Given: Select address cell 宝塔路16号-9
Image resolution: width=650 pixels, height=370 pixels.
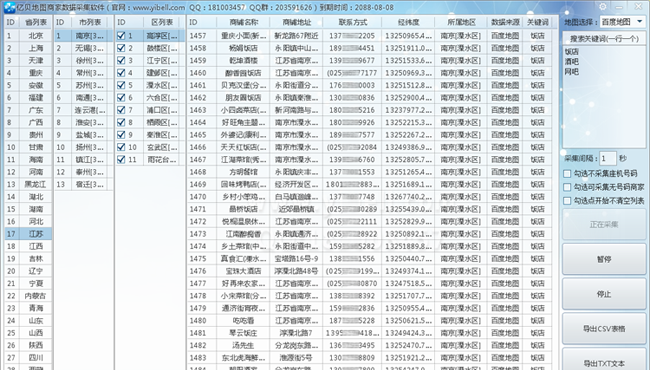Looking at the screenshot, I should (x=296, y=259).
